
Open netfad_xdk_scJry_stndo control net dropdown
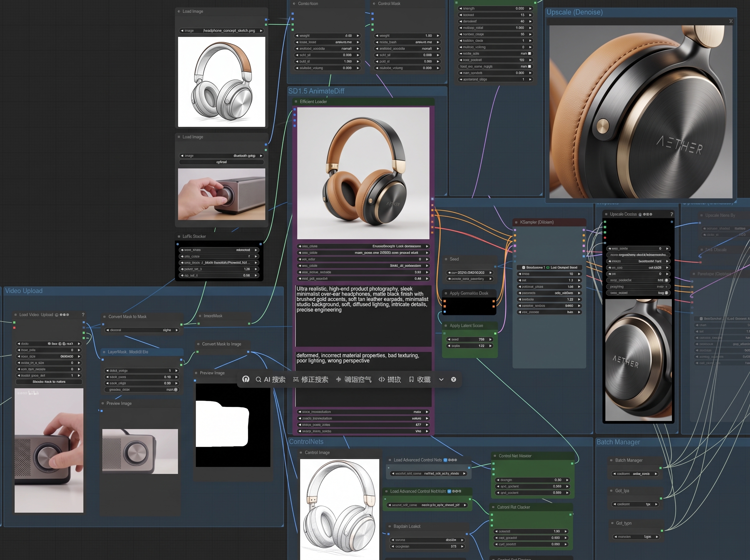click(428, 473)
